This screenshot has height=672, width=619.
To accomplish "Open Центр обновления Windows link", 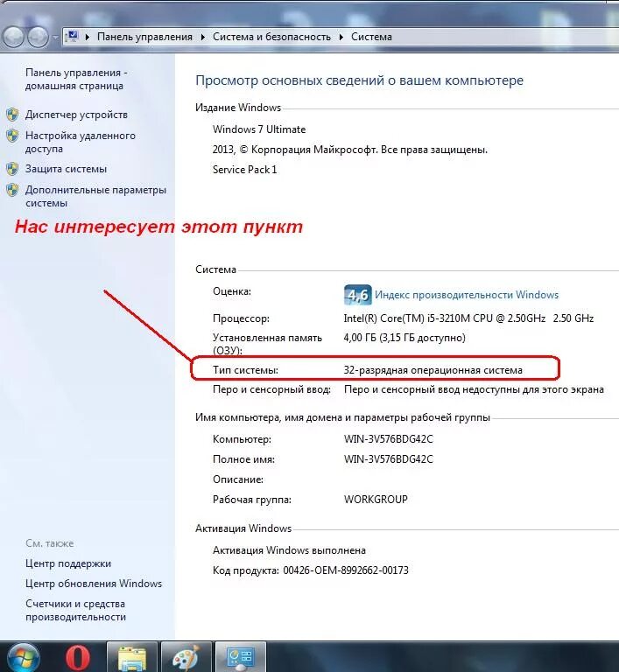I will coord(94,584).
